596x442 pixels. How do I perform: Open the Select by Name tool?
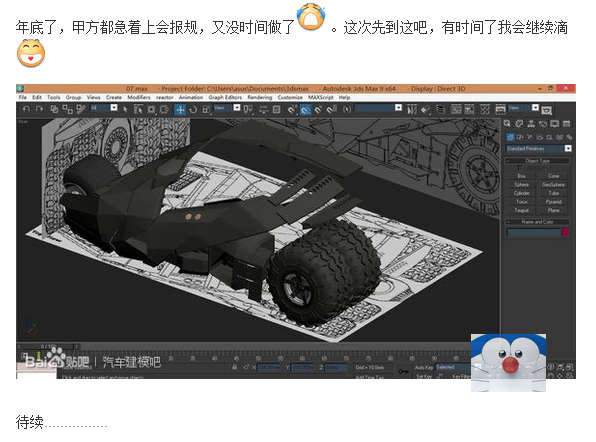tap(138, 109)
